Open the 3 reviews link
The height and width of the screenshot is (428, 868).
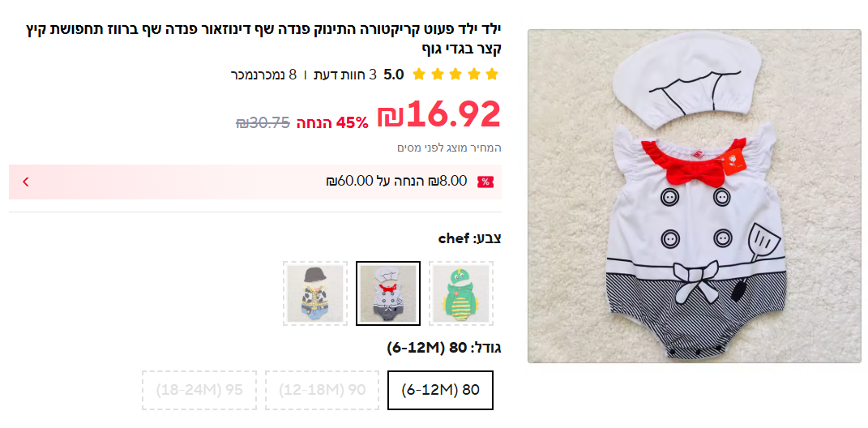[345, 75]
